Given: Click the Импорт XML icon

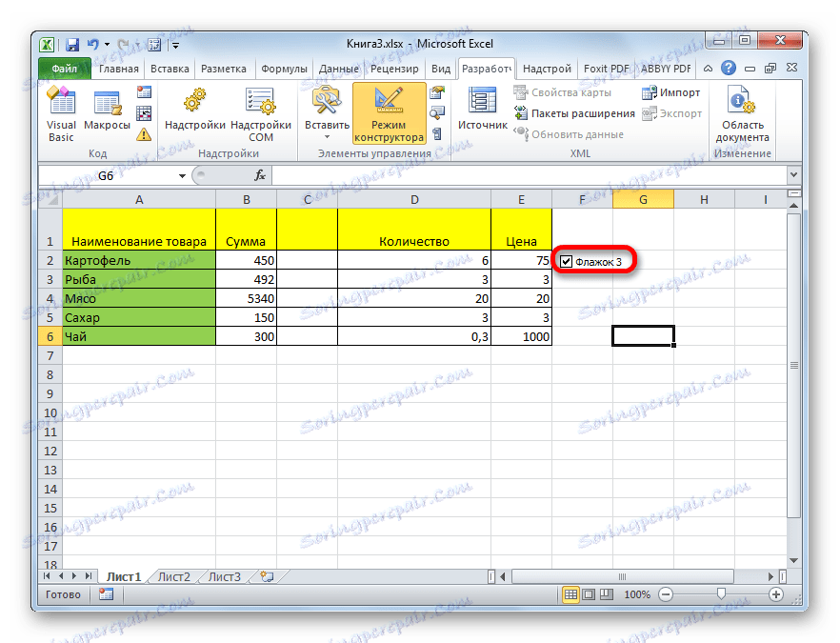Looking at the screenshot, I should point(670,92).
